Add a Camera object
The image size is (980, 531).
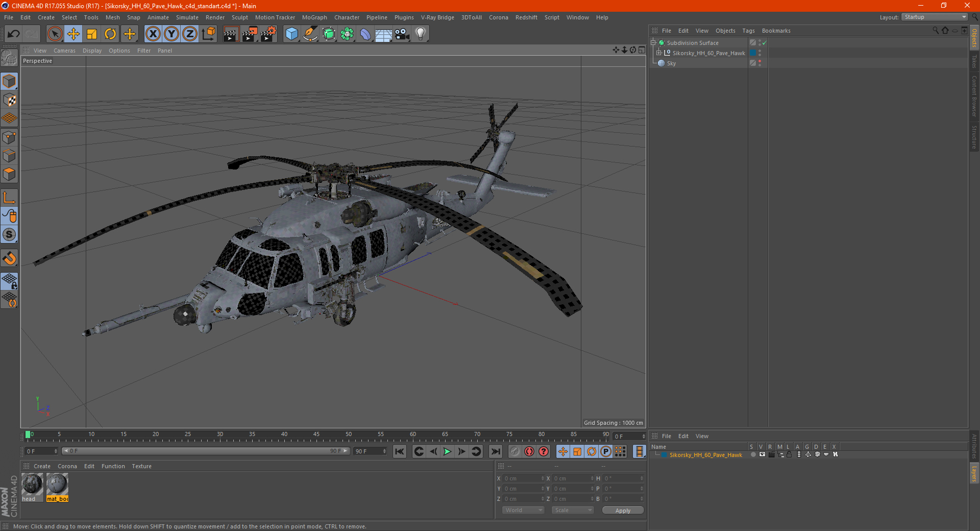tap(402, 34)
